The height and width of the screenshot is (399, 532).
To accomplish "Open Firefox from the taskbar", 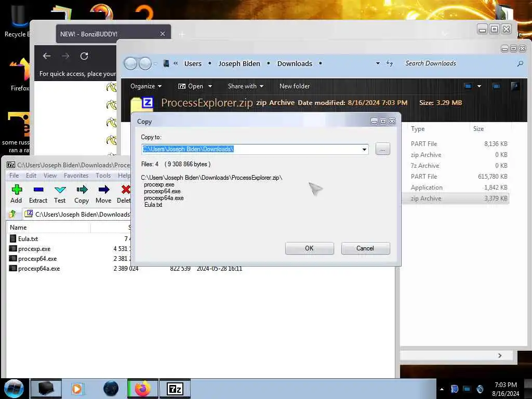I will (143, 389).
